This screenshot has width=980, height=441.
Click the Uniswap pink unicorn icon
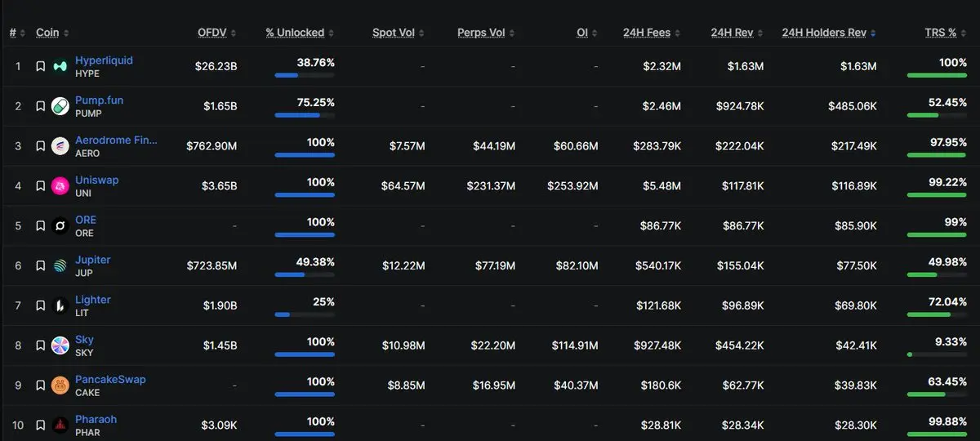pyautogui.click(x=60, y=186)
